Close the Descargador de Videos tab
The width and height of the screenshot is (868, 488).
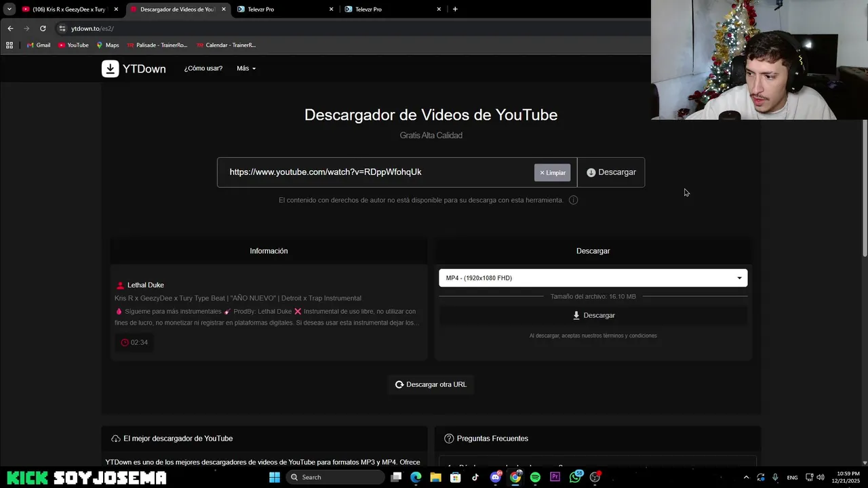click(224, 9)
